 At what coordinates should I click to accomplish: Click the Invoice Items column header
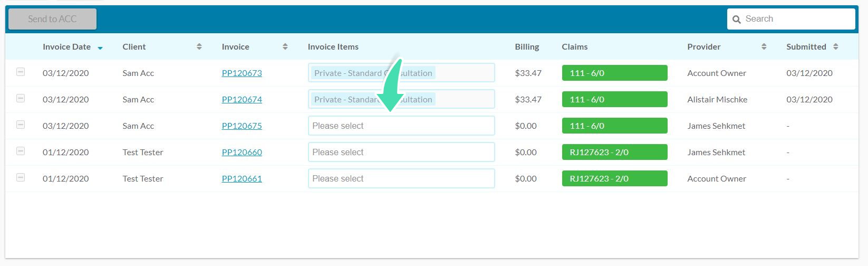click(333, 46)
